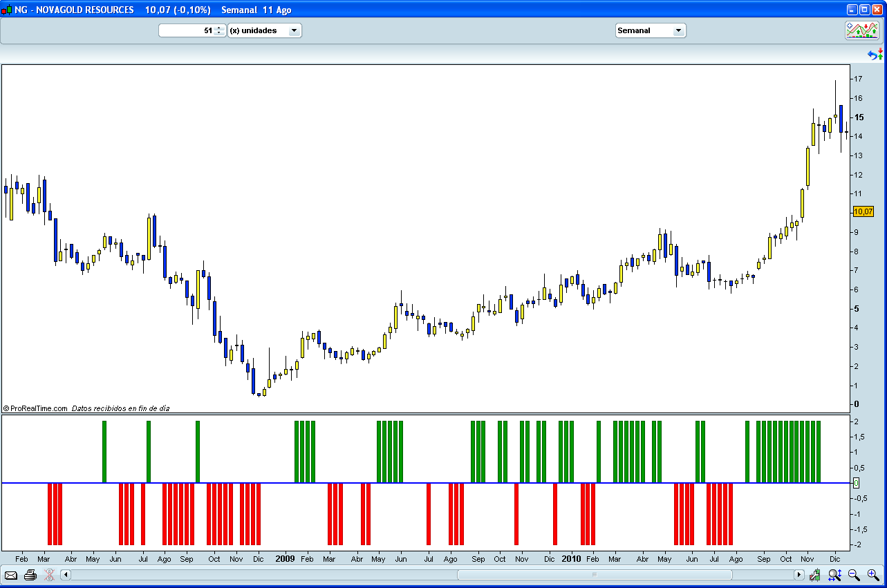This screenshot has width=887, height=588.
Task: Click the horizontal scrollbar thumb
Action: pyautogui.click(x=594, y=575)
